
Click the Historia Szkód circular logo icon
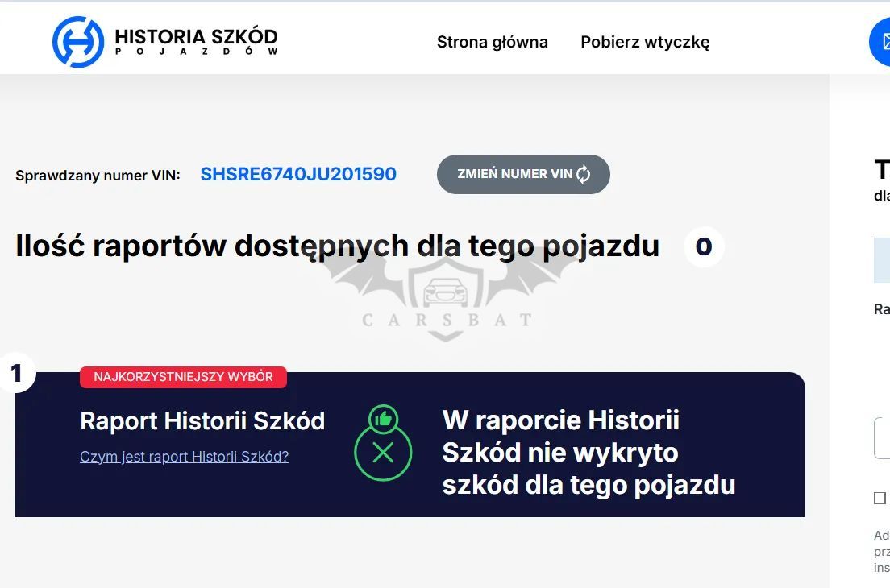(78, 42)
